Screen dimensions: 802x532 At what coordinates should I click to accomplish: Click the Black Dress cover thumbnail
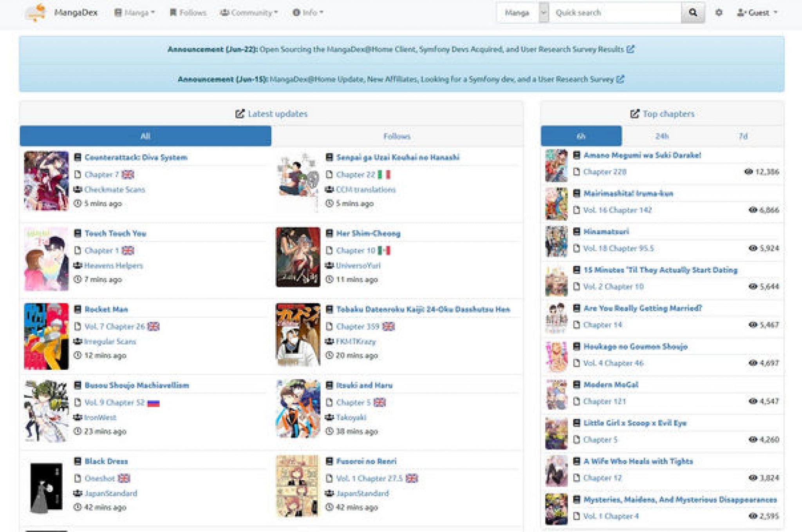coord(46,488)
